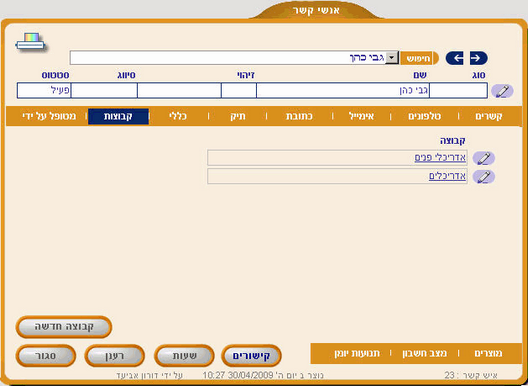Open the תנועות יומן bottom tab

[357, 353]
